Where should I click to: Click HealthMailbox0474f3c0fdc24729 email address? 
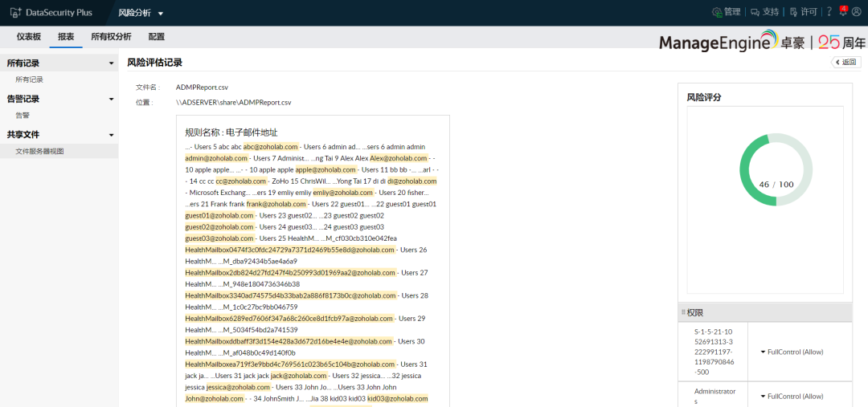click(290, 250)
